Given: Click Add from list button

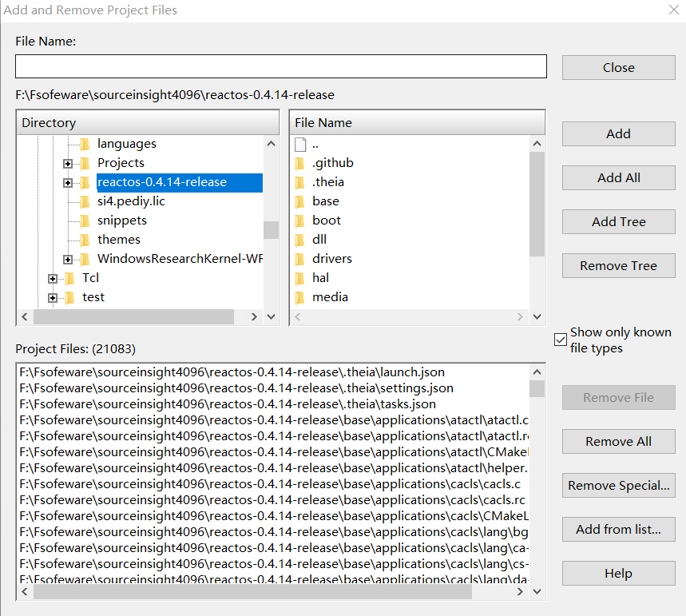Looking at the screenshot, I should click(619, 530).
